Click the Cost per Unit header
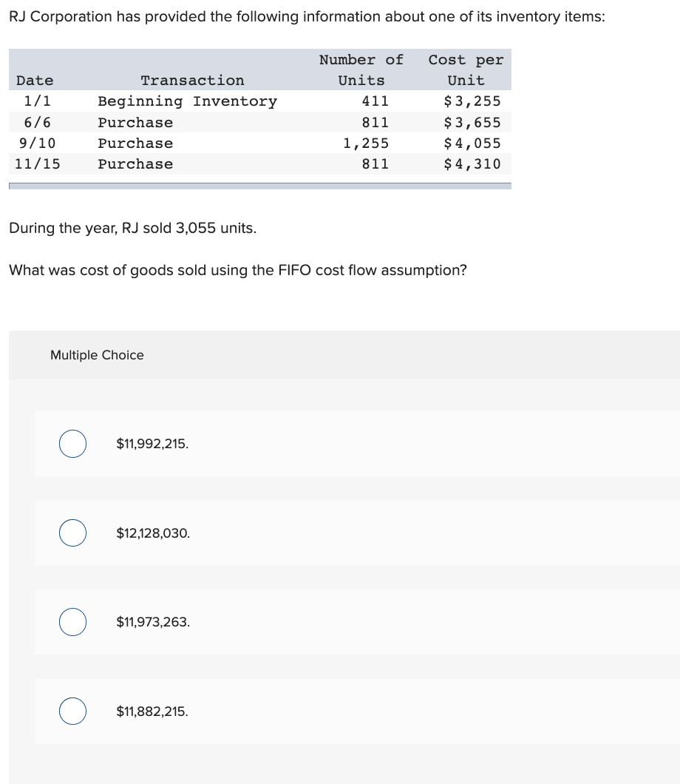Image resolution: width=680 pixels, height=784 pixels. pyautogui.click(x=466, y=70)
